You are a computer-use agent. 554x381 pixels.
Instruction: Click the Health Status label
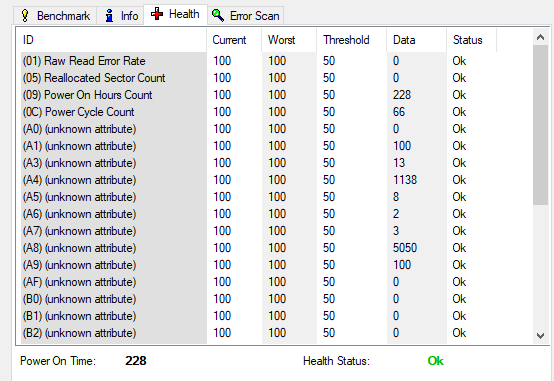coord(336,361)
